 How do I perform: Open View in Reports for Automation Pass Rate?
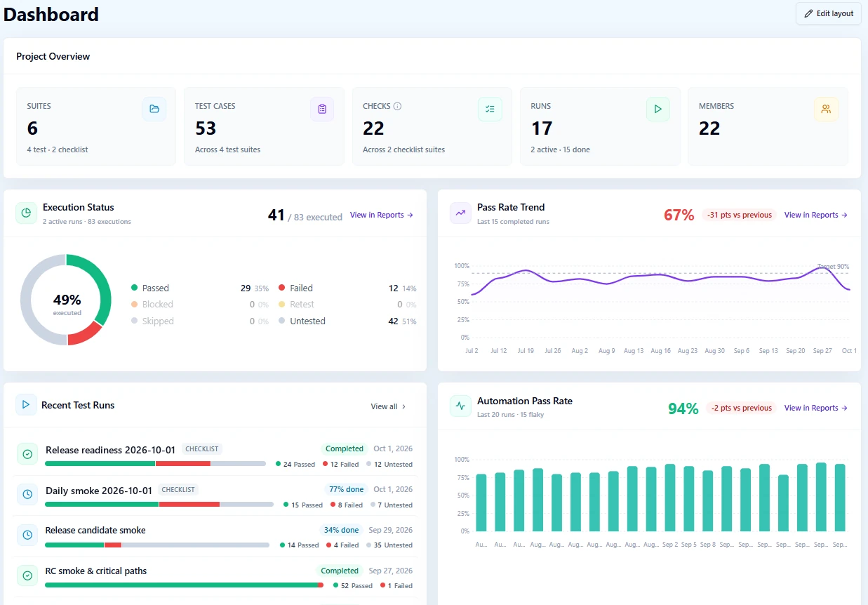(816, 408)
